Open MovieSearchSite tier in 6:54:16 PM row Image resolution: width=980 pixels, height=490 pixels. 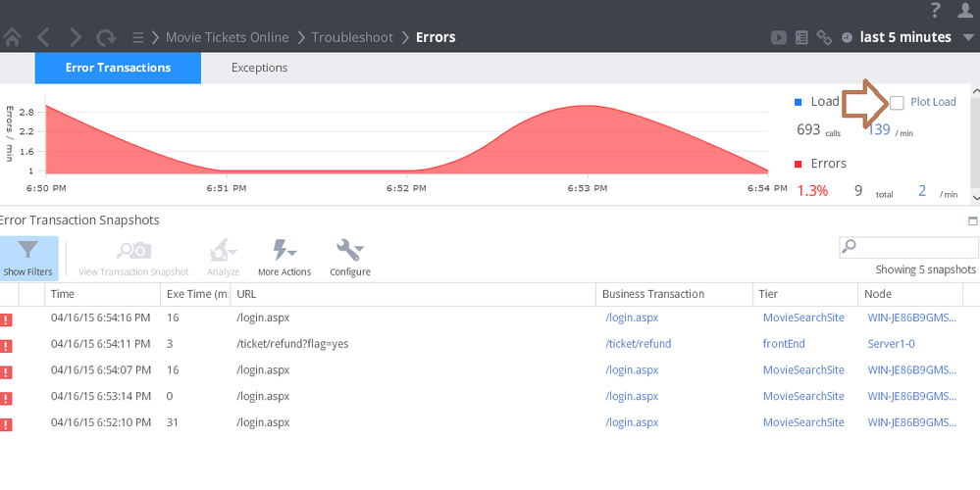(803, 318)
